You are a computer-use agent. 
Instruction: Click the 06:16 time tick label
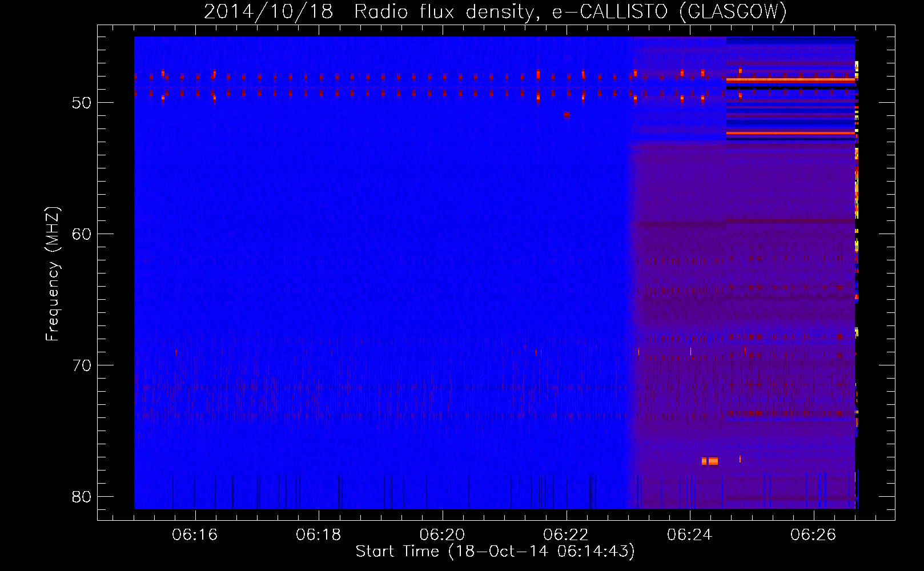[195, 535]
